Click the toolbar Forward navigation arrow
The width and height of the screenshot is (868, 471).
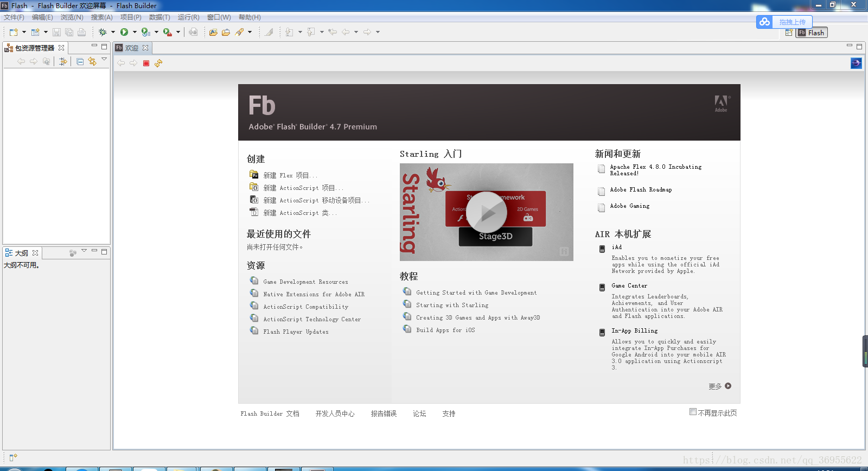[367, 32]
